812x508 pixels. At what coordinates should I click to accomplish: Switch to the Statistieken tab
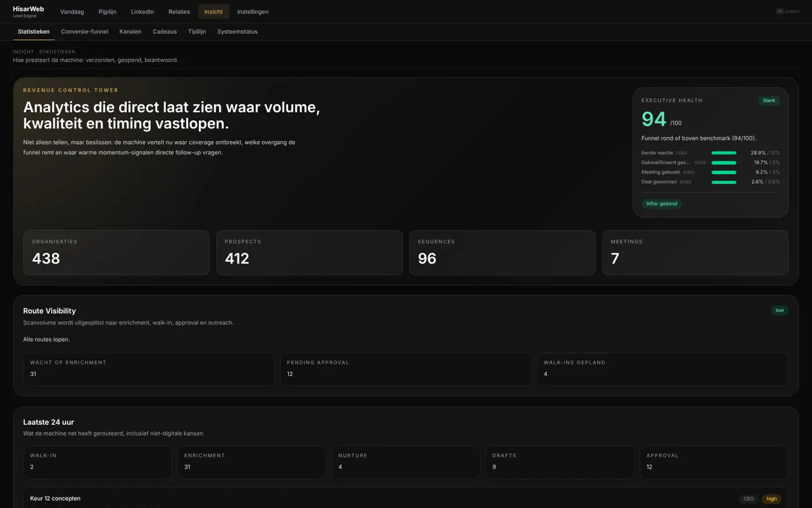click(34, 32)
